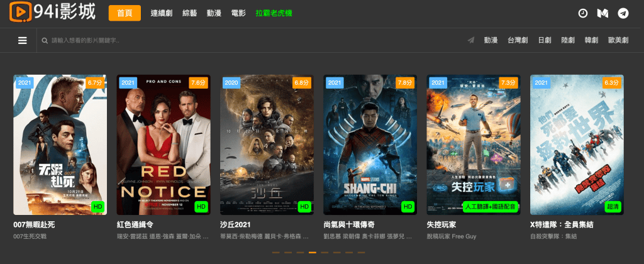
Task: Click the title X特遣隊：全員集結
Action: [x=562, y=225]
